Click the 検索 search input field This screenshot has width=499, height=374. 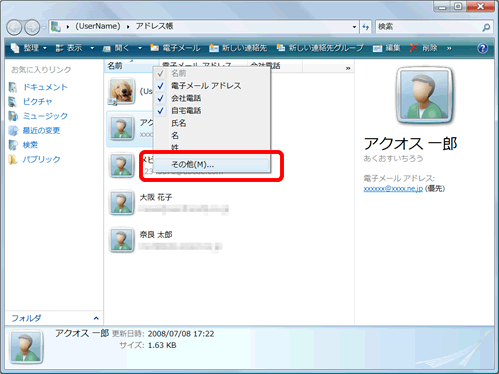(429, 27)
